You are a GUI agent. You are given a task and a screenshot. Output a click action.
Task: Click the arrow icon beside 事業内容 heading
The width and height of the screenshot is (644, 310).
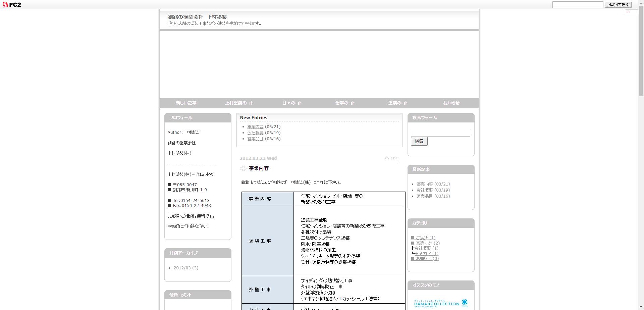pos(243,168)
